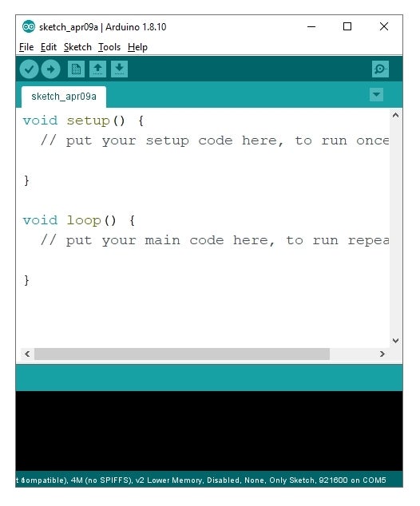Open the Help menu
This screenshot has width=420, height=506.
point(137,47)
